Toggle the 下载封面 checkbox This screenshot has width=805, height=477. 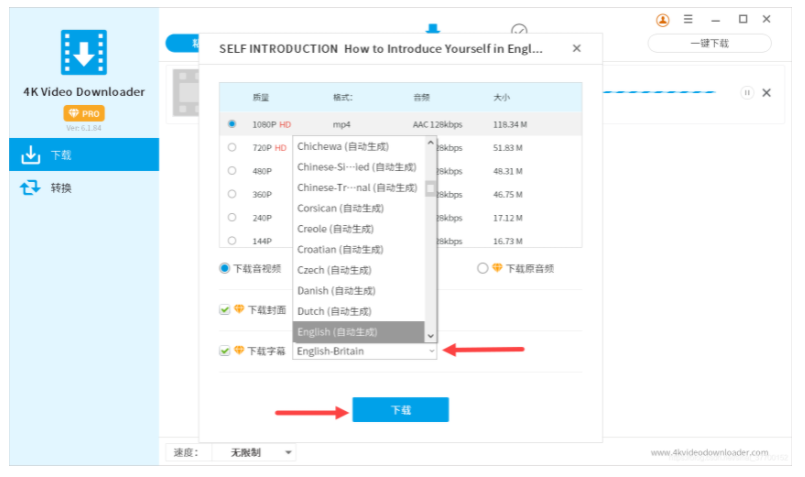pyautogui.click(x=225, y=310)
